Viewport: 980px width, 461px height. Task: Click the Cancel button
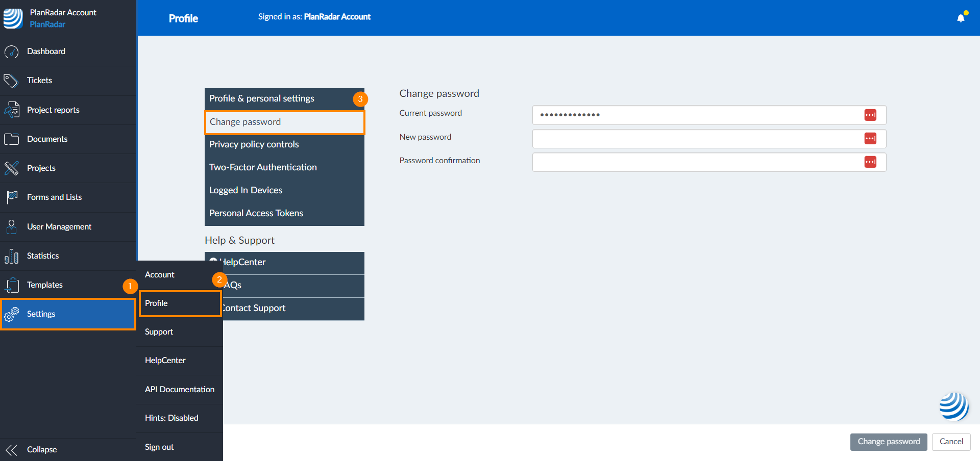pos(951,442)
